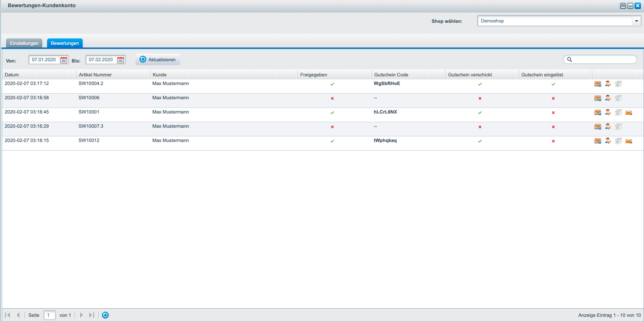Select the Bewertungen tab
The height and width of the screenshot is (322, 644).
[65, 43]
